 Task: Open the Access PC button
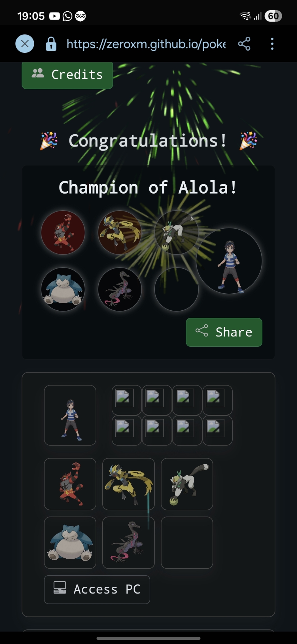[x=97, y=590]
